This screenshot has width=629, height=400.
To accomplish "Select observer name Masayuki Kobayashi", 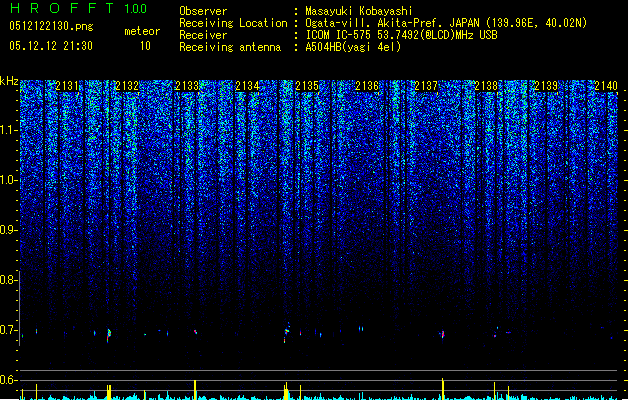I will pyautogui.click(x=359, y=11).
